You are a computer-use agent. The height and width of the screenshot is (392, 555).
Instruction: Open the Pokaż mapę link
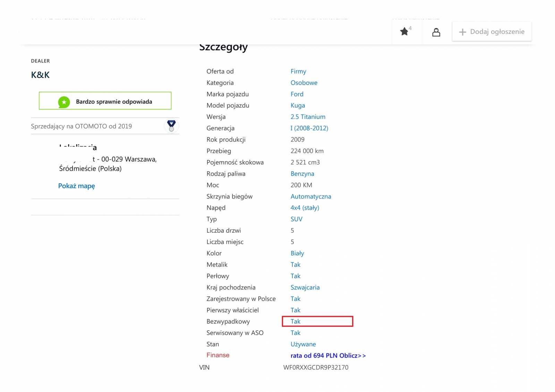76,186
